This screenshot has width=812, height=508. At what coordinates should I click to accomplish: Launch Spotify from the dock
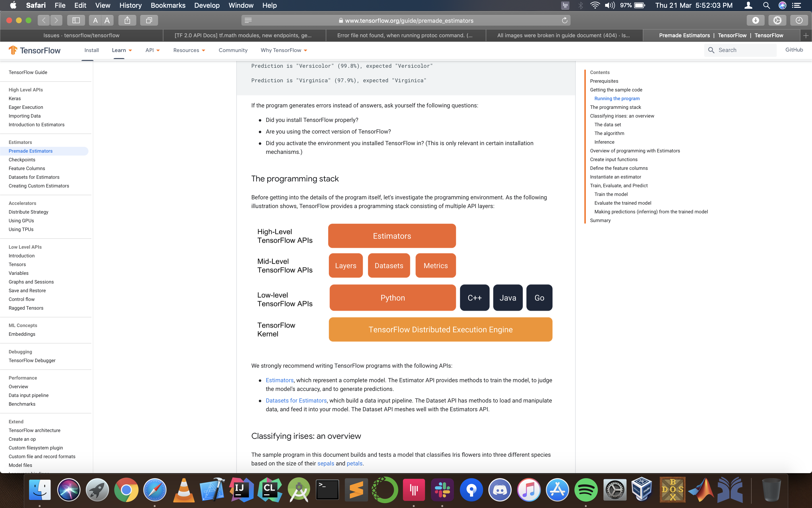tap(586, 490)
